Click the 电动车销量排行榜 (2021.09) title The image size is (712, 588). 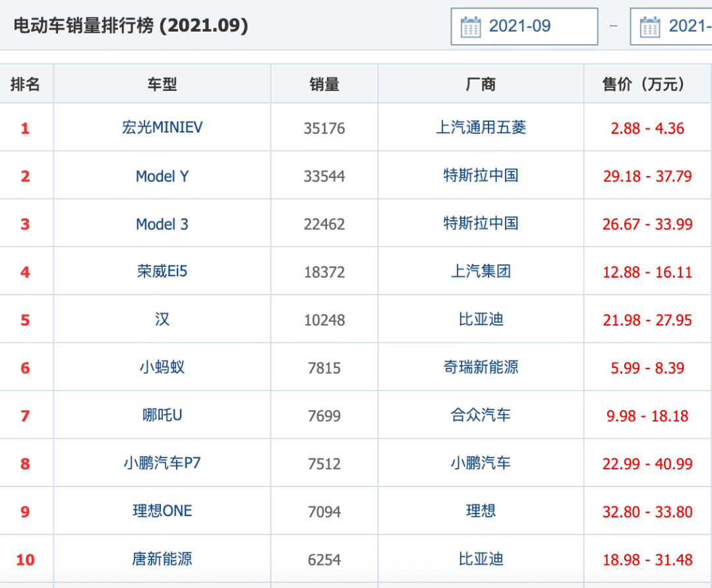pyautogui.click(x=131, y=26)
